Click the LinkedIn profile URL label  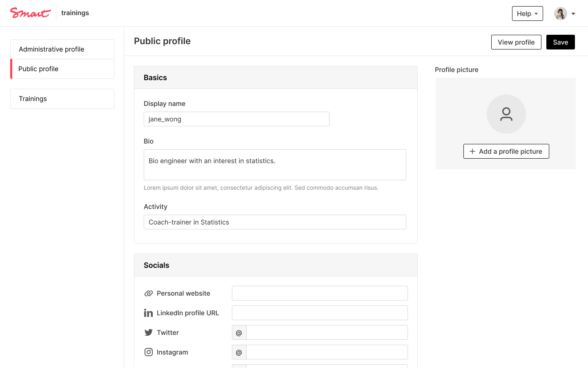point(188,313)
